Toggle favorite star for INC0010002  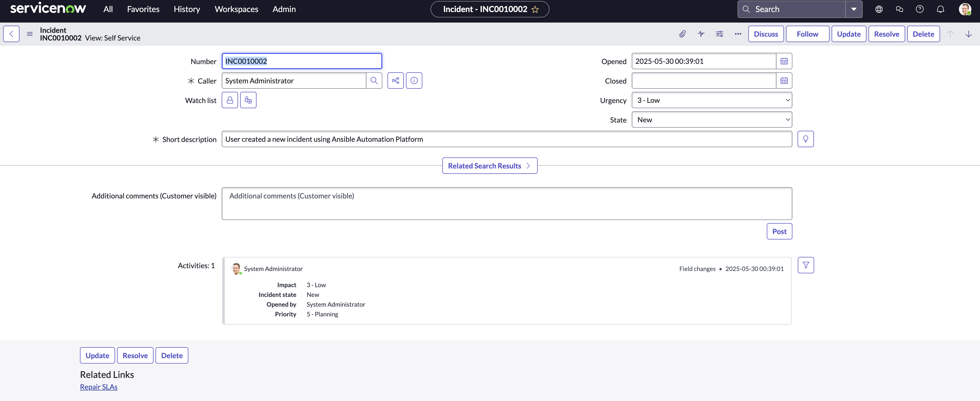pos(535,9)
